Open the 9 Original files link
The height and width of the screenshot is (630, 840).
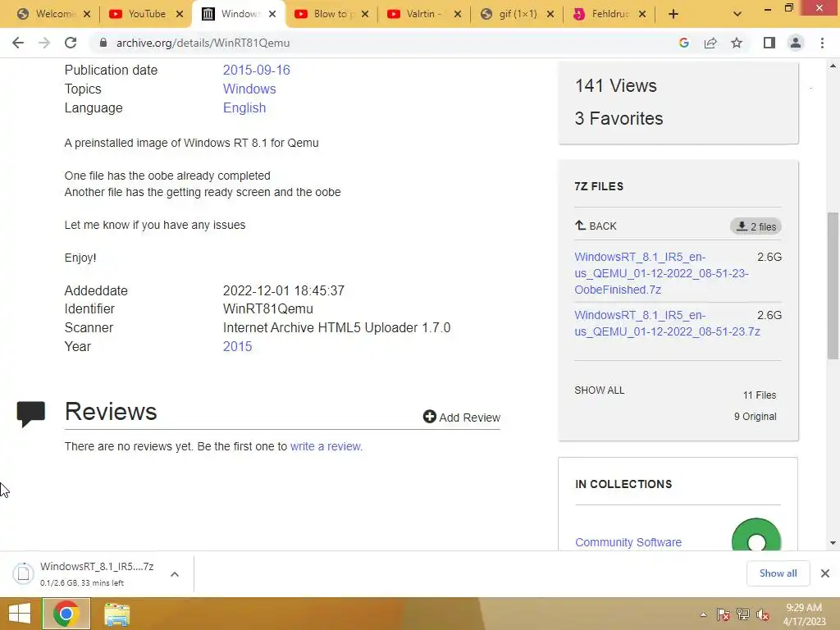point(755,416)
